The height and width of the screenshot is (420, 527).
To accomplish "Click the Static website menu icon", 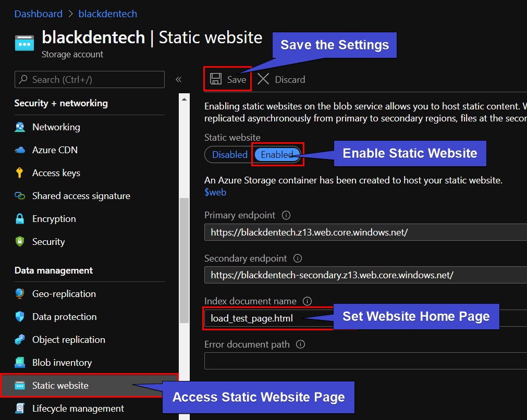I will point(20,386).
